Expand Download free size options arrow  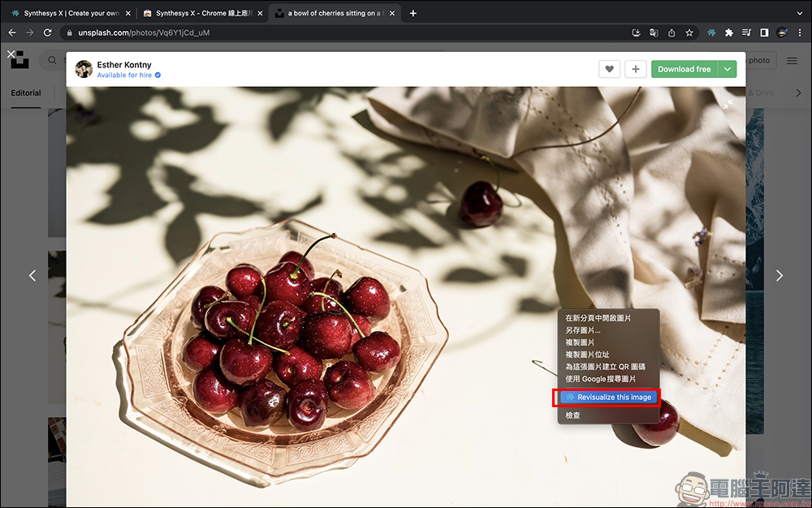tap(728, 69)
